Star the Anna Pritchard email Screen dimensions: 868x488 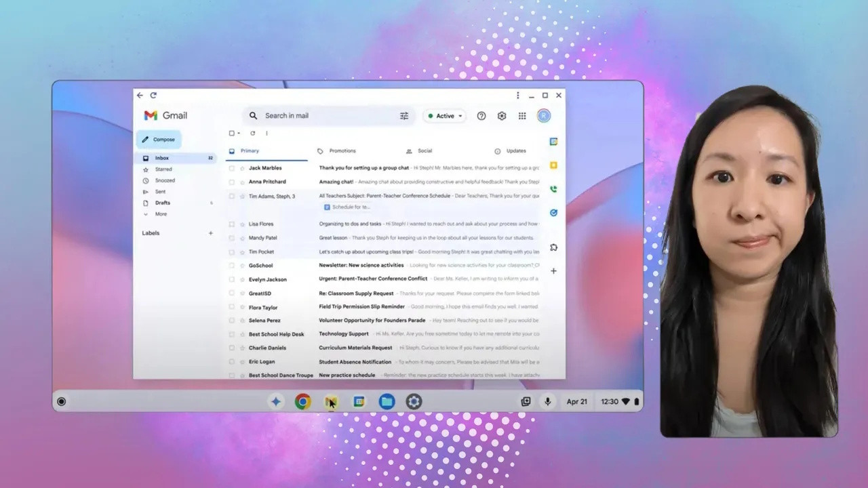point(242,182)
